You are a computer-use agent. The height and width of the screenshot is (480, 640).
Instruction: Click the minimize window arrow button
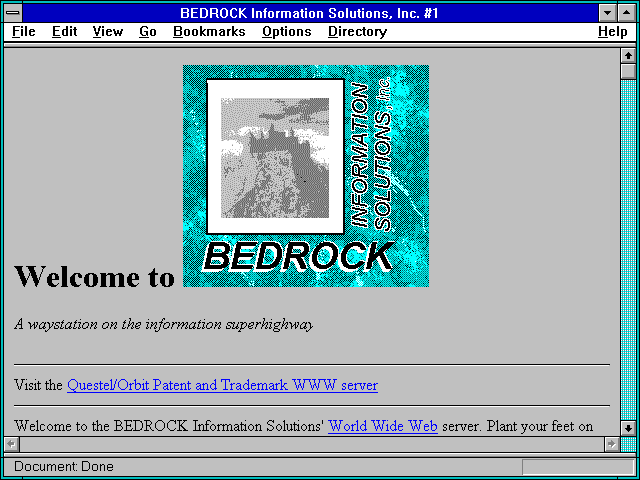tap(608, 13)
